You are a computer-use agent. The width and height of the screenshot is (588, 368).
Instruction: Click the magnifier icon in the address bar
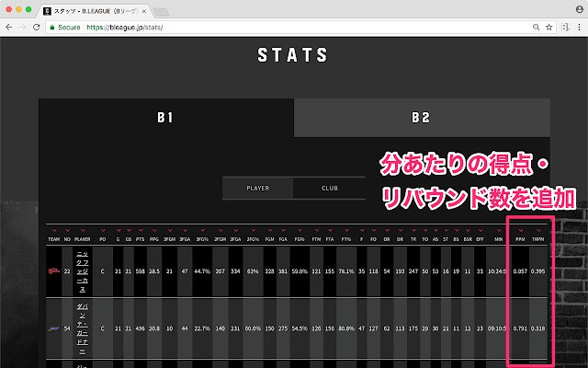(x=537, y=27)
